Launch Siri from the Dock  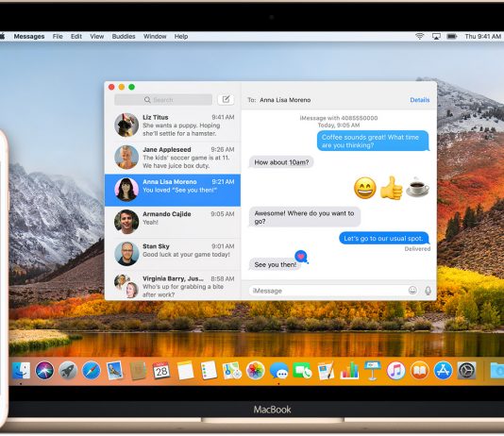44,371
